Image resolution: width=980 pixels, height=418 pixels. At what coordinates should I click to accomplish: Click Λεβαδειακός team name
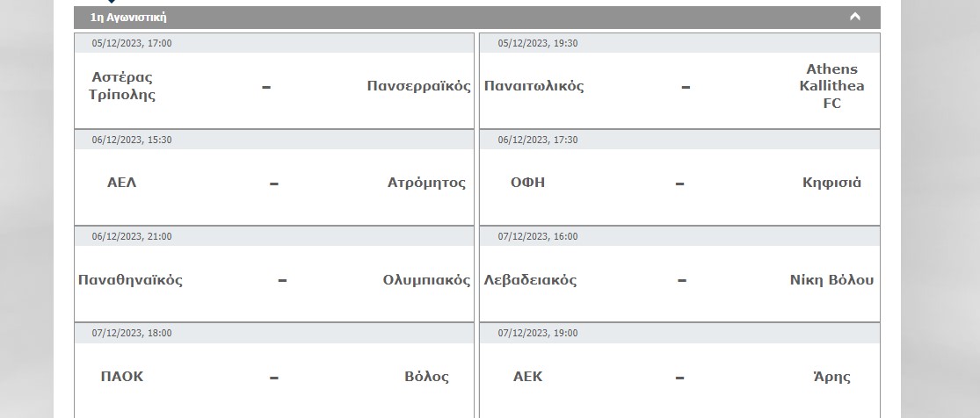530,280
